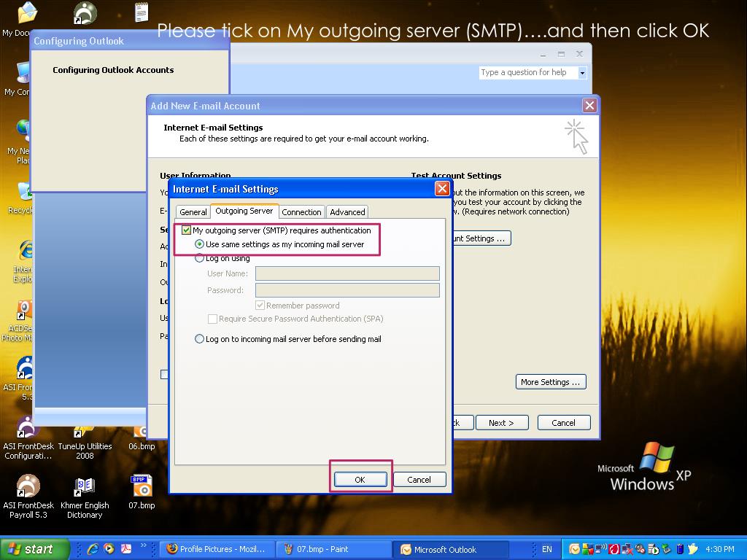747x560 pixels.
Task: Open the EN language bar indicator
Action: click(546, 549)
